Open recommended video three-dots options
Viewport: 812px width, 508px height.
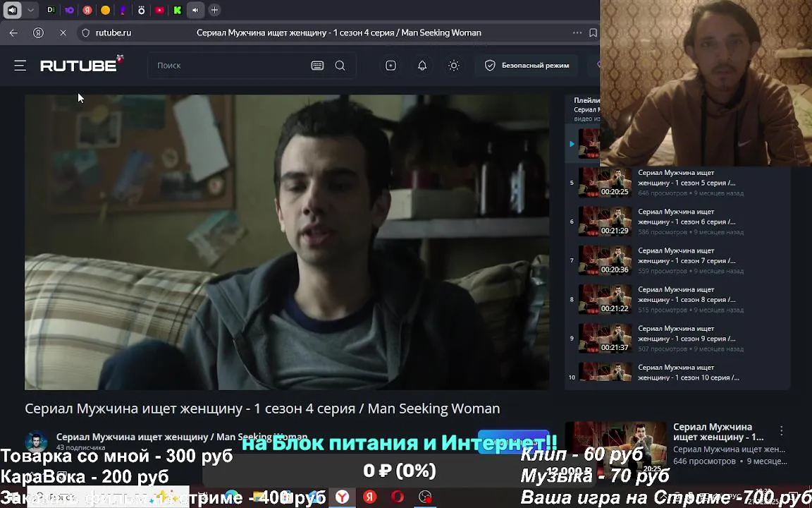click(782, 431)
